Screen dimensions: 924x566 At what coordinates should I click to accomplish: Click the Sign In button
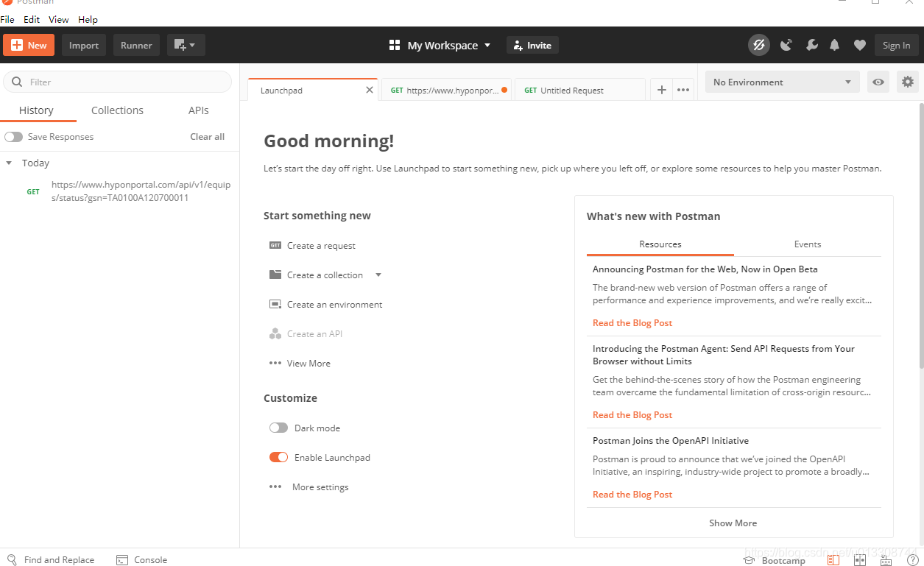click(896, 45)
